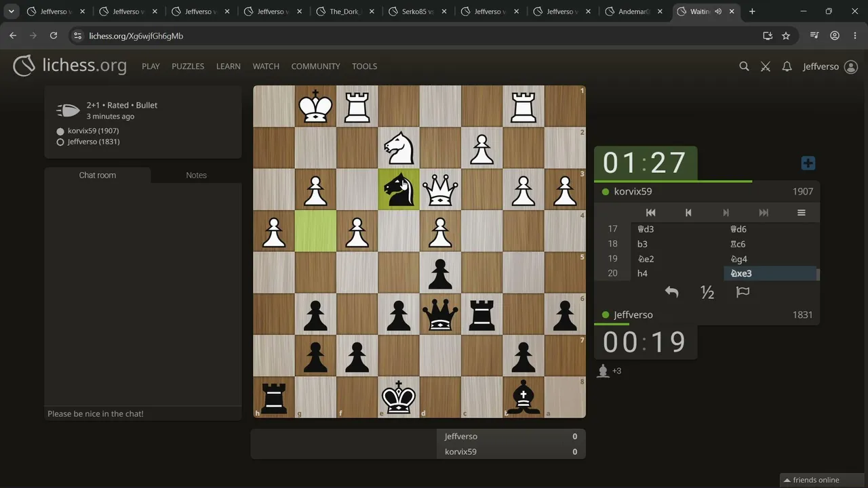Select the black pawn on d5

point(440,272)
